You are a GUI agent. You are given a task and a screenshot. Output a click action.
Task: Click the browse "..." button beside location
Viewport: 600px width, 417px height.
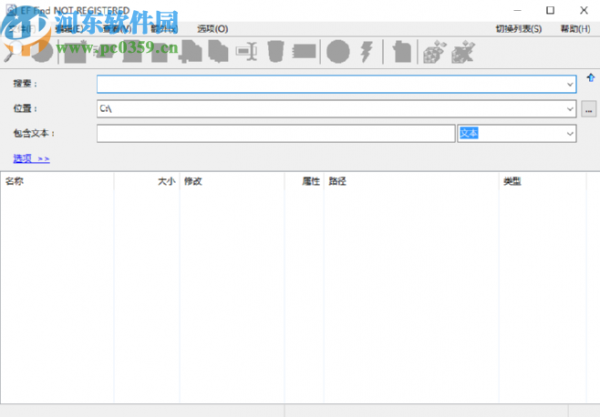(x=589, y=108)
